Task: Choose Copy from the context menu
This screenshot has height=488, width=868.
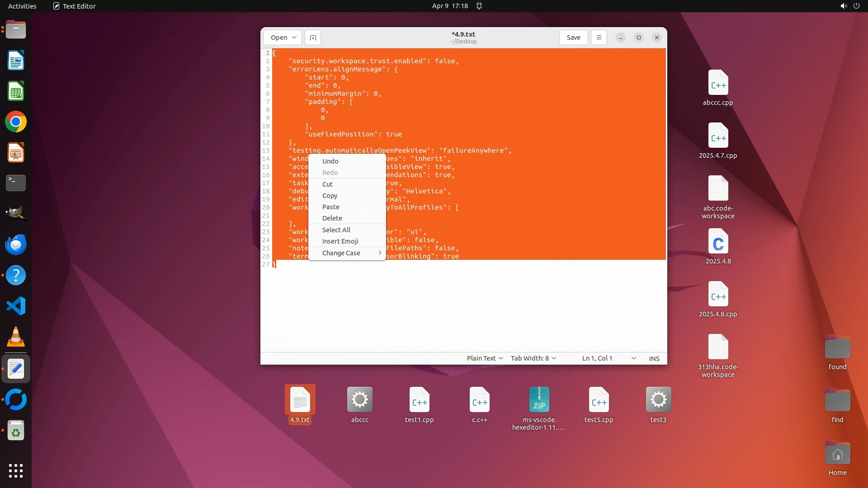Action: coord(330,196)
